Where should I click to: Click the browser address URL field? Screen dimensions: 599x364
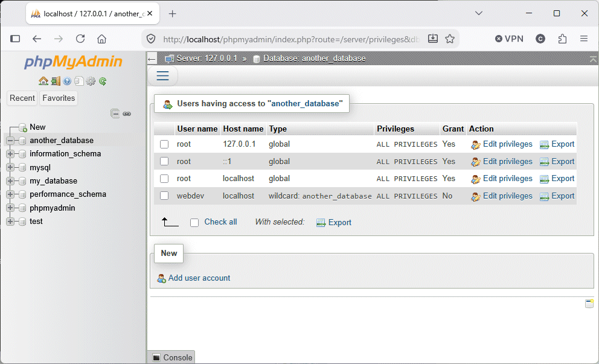291,39
